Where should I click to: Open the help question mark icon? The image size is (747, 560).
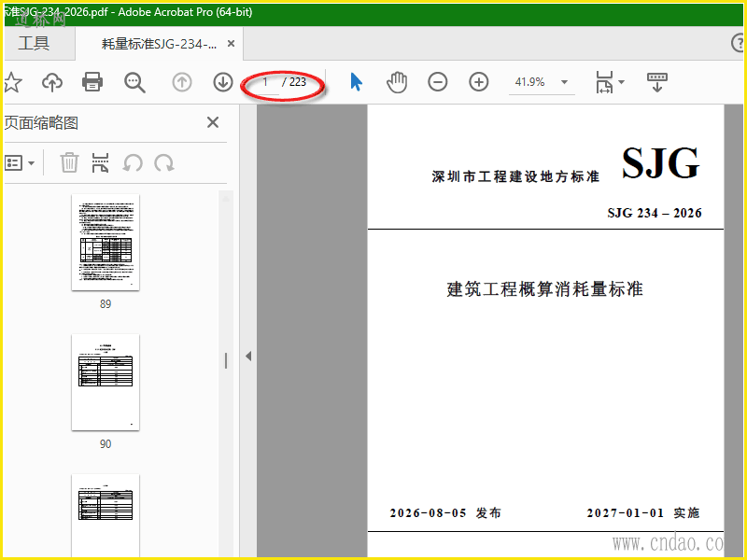(739, 44)
